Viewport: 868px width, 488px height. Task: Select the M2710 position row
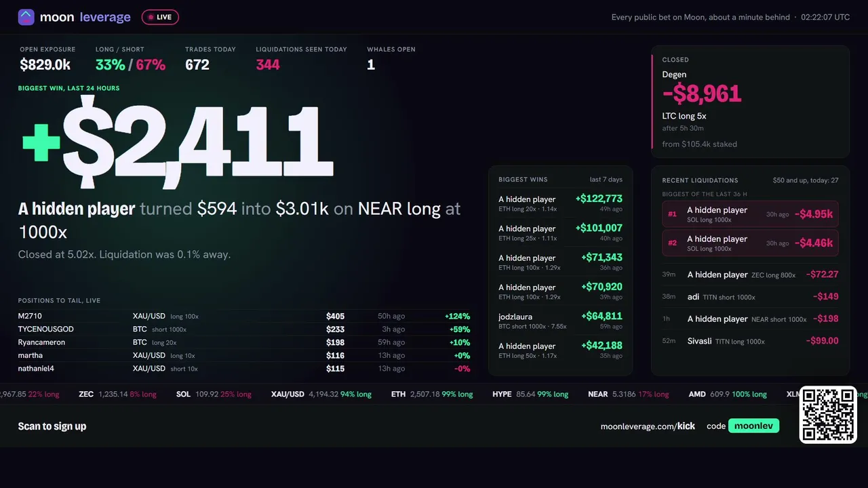tap(244, 316)
